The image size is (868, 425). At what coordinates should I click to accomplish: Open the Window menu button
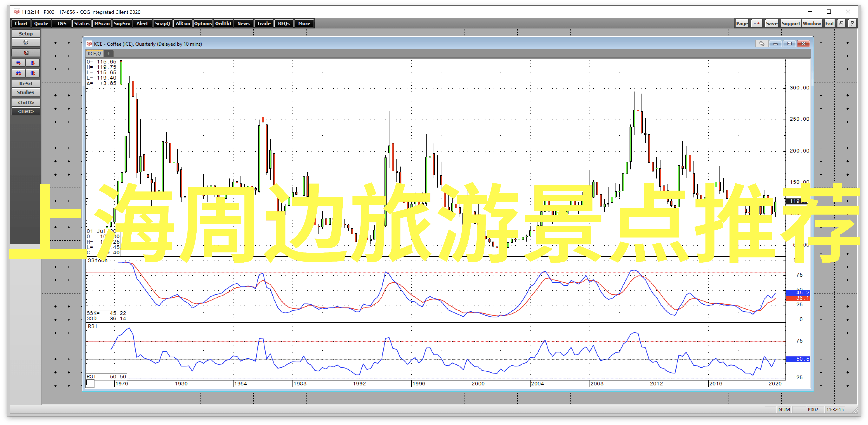[x=812, y=23]
